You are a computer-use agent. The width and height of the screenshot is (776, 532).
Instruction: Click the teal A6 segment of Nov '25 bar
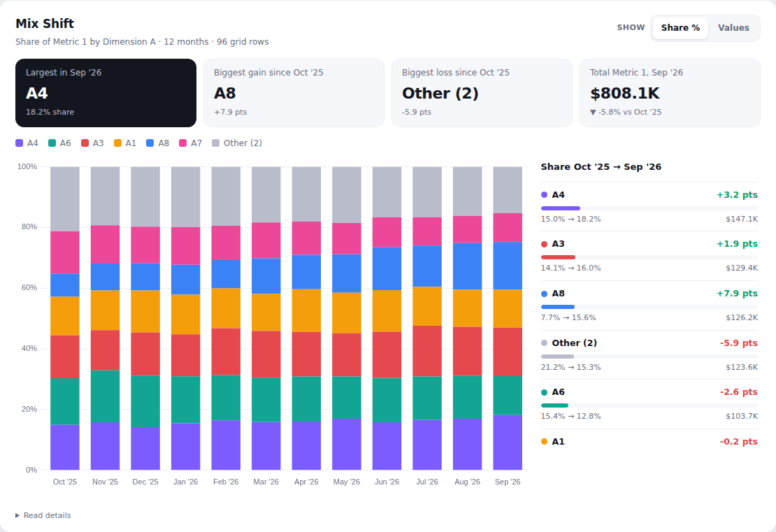105,396
